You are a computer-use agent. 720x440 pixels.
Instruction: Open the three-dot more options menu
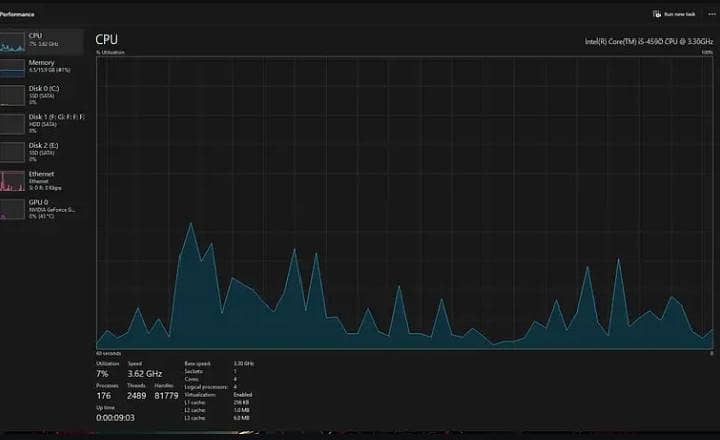[711, 14]
